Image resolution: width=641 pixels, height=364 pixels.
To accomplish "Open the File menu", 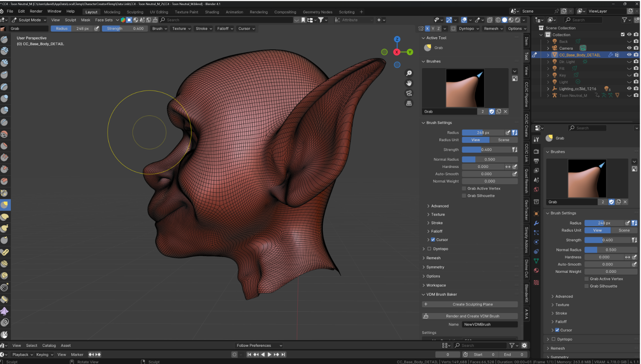I will (x=10, y=11).
